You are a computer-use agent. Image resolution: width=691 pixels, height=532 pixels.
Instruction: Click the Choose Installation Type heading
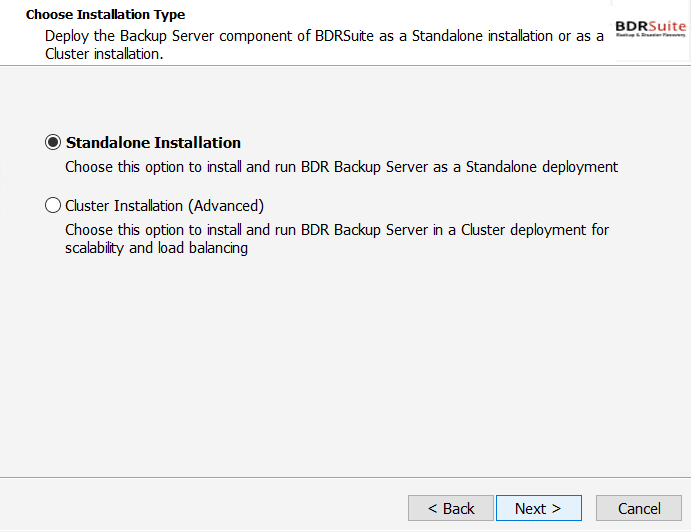(105, 15)
